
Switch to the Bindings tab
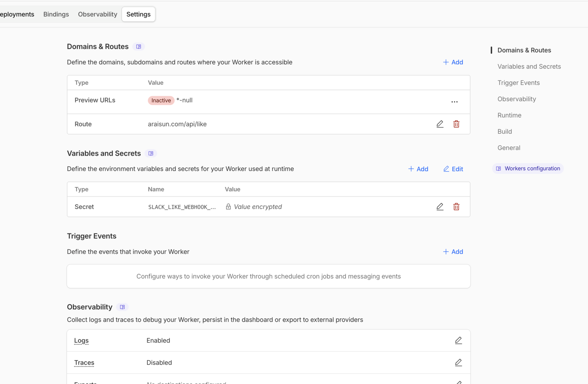click(56, 14)
